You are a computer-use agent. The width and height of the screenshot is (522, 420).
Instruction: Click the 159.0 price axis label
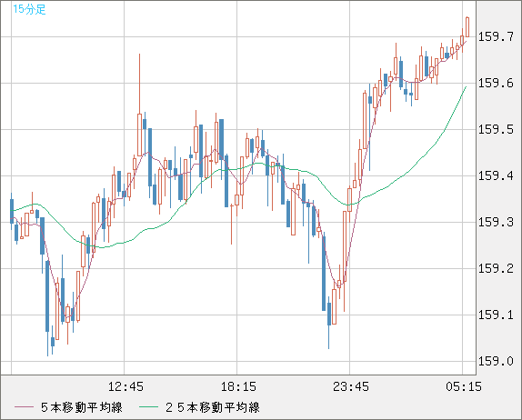pos(496,361)
